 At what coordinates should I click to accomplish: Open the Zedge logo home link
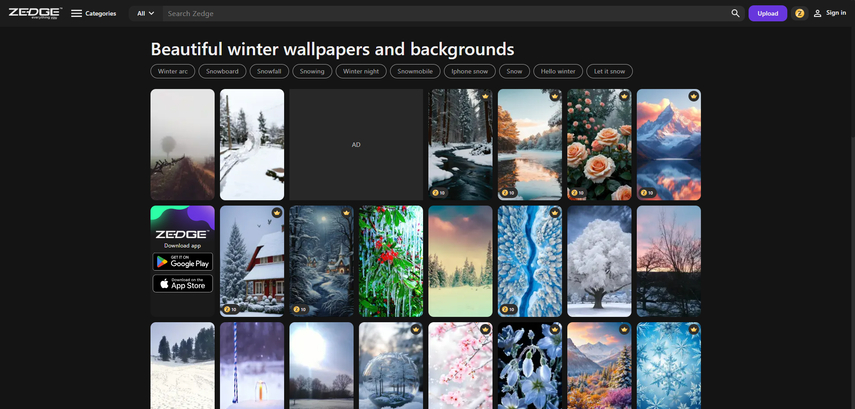(x=35, y=13)
